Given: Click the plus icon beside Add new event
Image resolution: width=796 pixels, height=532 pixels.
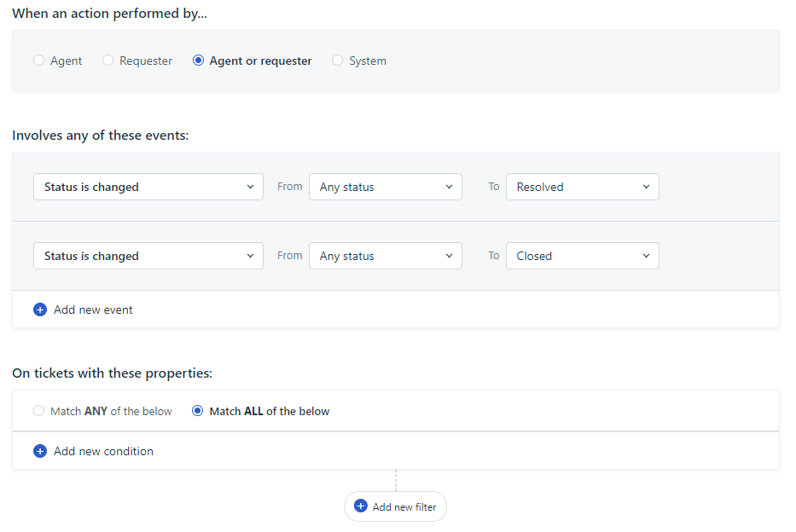Looking at the screenshot, I should tap(40, 309).
